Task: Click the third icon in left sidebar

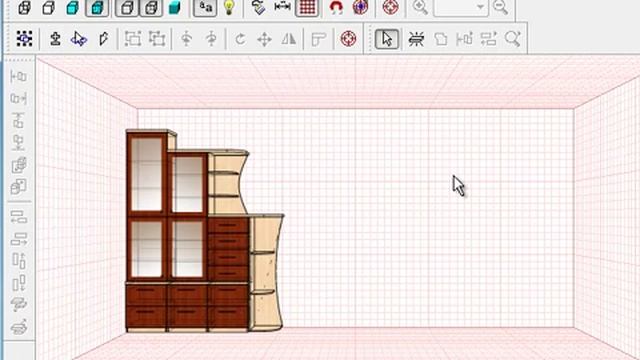Action: coord(19,120)
